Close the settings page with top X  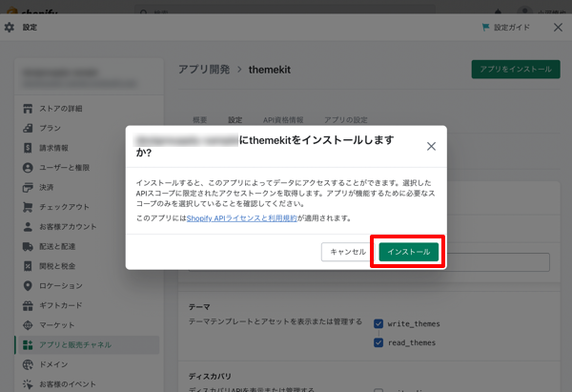click(x=558, y=28)
